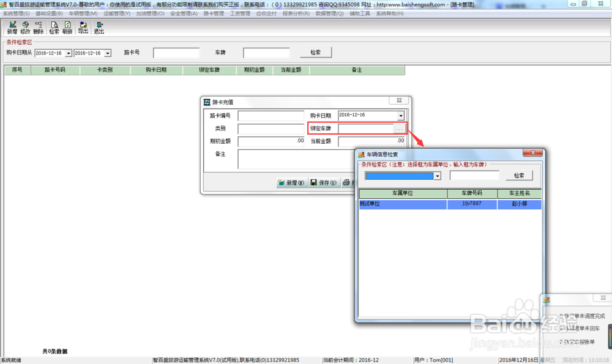Viewport: 612px width, 364px height.
Task: Click the 刷新 (Refresh) toolbar icon
Action: (x=67, y=28)
